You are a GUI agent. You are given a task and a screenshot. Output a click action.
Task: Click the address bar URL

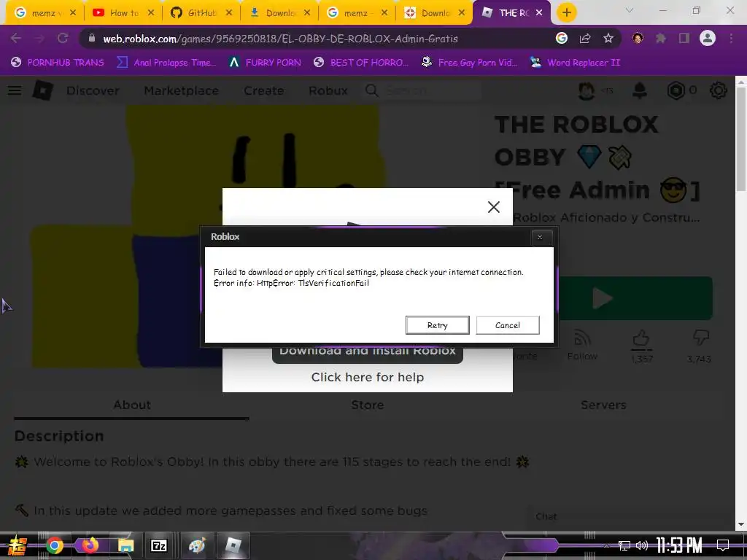pos(280,39)
